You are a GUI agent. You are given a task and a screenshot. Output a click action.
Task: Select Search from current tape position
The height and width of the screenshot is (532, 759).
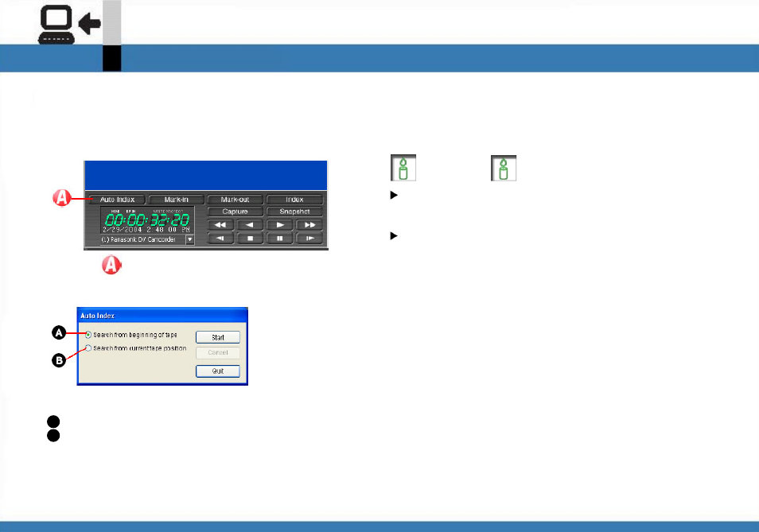tap(88, 348)
